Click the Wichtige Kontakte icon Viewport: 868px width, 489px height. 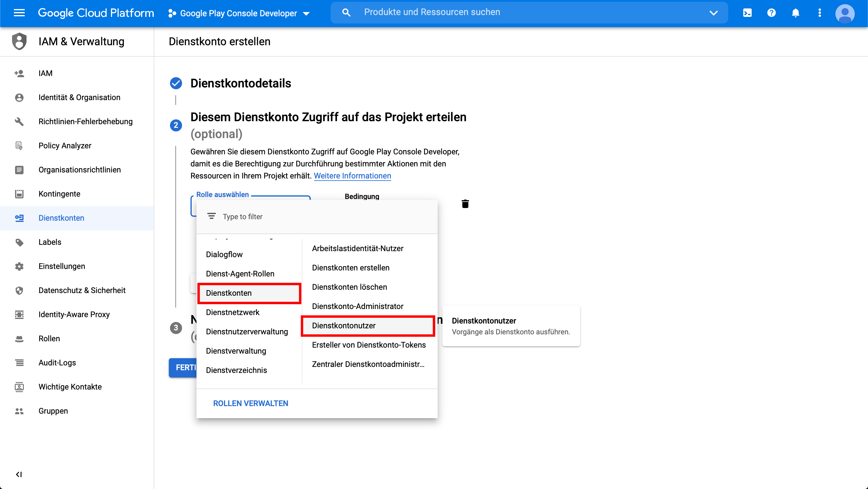(19, 387)
